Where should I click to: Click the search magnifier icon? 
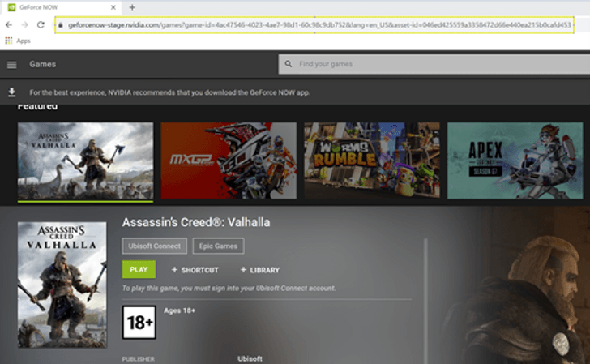[289, 64]
